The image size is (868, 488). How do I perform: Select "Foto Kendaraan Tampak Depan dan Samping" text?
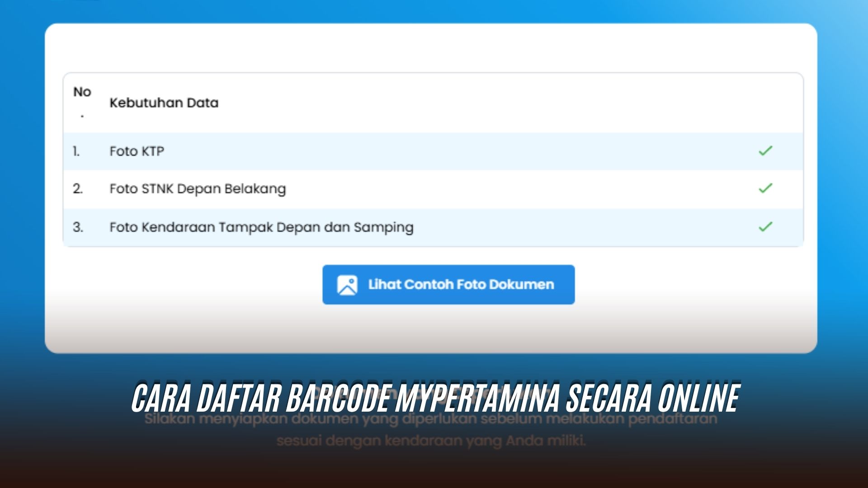point(261,227)
